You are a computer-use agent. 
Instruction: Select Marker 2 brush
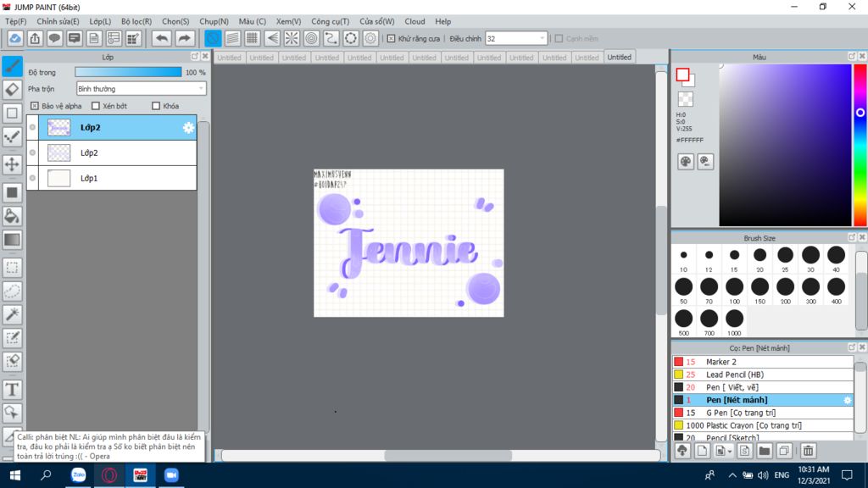click(x=763, y=362)
